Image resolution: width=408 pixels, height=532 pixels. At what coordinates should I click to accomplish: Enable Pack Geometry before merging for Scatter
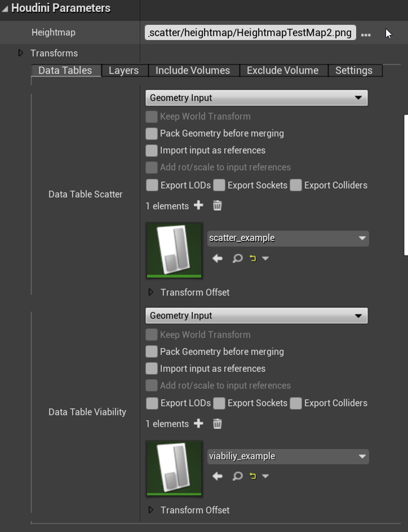[151, 133]
